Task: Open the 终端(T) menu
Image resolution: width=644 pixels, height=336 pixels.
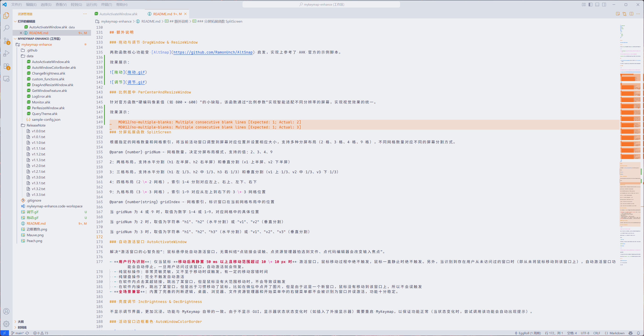Action: pos(107,5)
